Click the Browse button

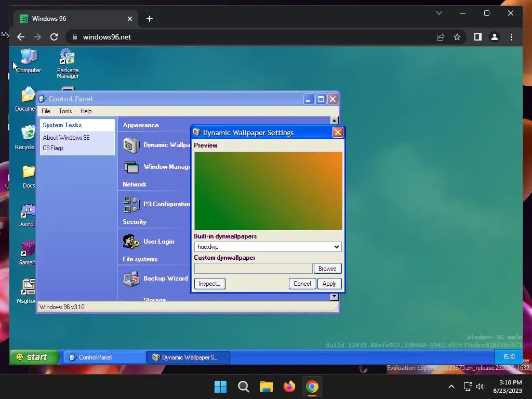point(327,269)
